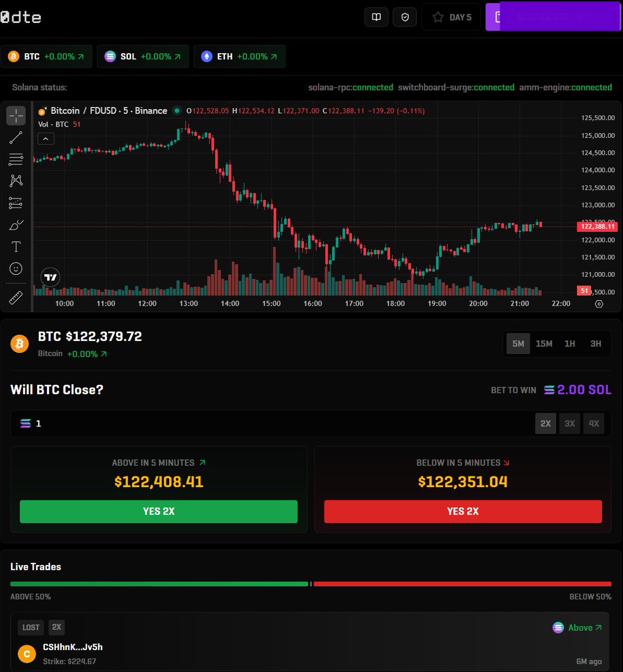Viewport: 623px width, 672px height.
Task: Select the measure ruler tool
Action: click(x=16, y=297)
